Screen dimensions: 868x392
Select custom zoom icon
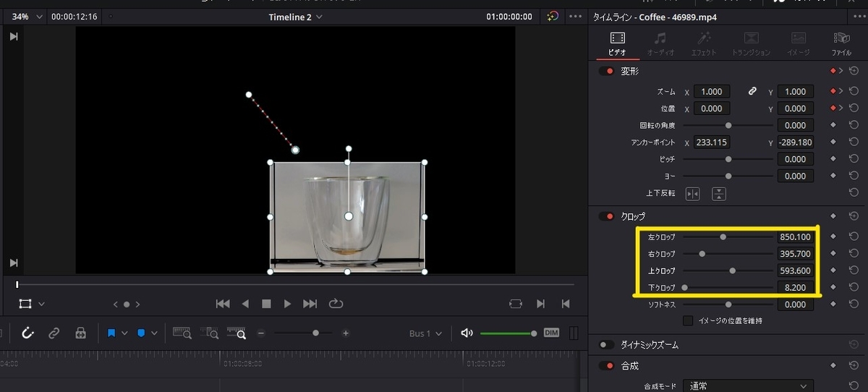237,333
